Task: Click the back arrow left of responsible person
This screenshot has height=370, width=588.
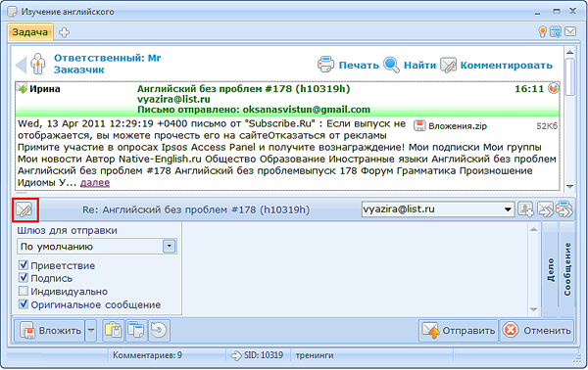Action: point(21,65)
